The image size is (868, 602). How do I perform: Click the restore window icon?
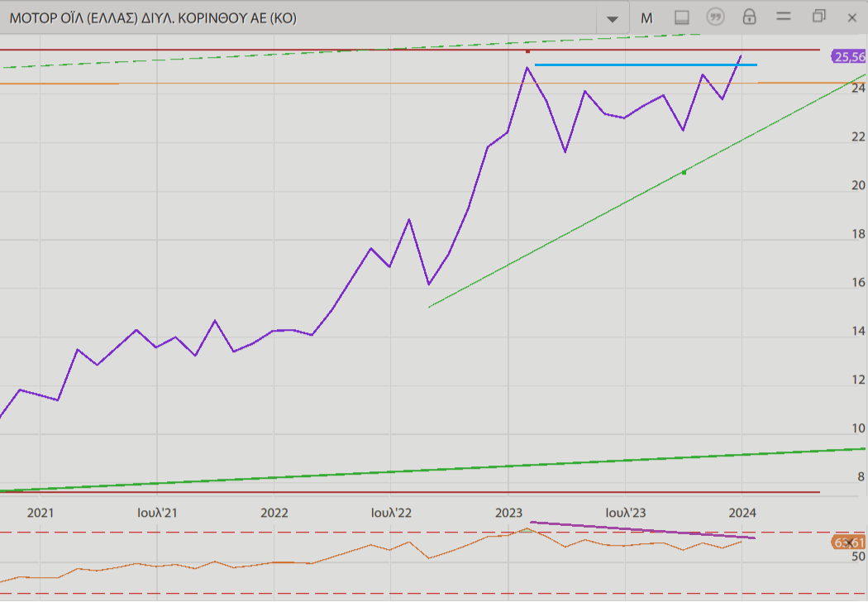818,16
